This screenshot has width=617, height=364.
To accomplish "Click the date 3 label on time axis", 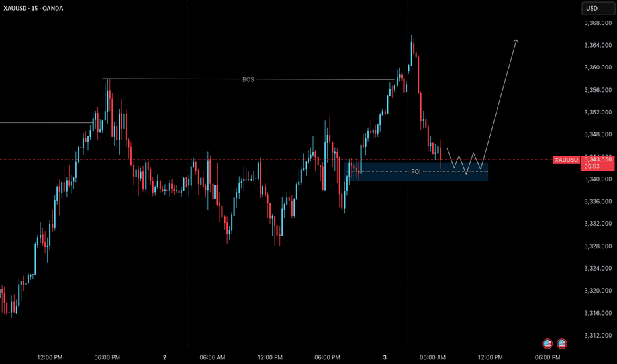I will click(x=385, y=357).
